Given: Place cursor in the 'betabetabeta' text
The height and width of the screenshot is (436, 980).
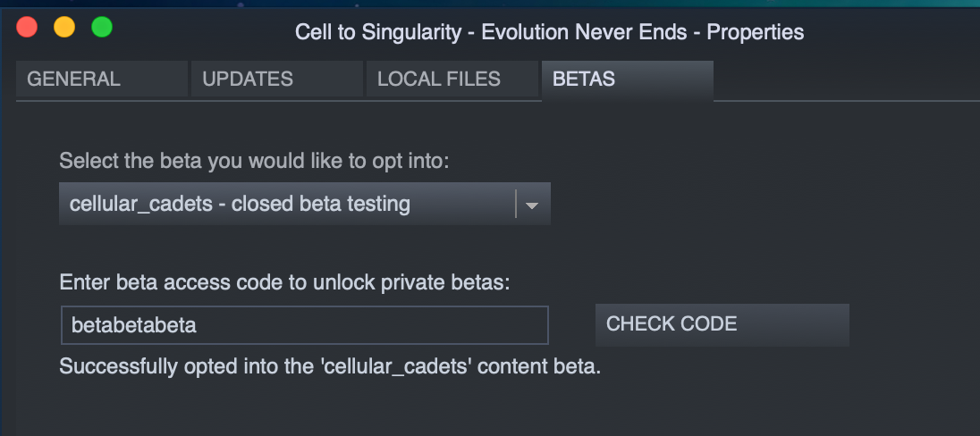Looking at the screenshot, I should pyautogui.click(x=134, y=325).
